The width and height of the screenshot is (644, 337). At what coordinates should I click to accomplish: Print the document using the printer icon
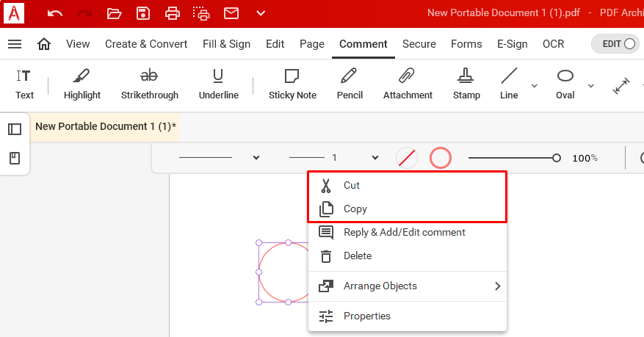click(172, 13)
